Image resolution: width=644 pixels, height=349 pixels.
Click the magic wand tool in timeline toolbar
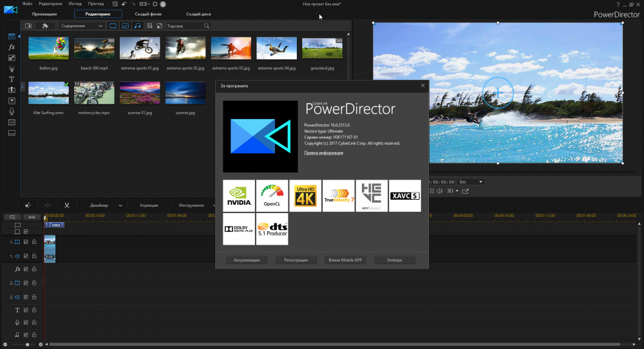pyautogui.click(x=28, y=205)
